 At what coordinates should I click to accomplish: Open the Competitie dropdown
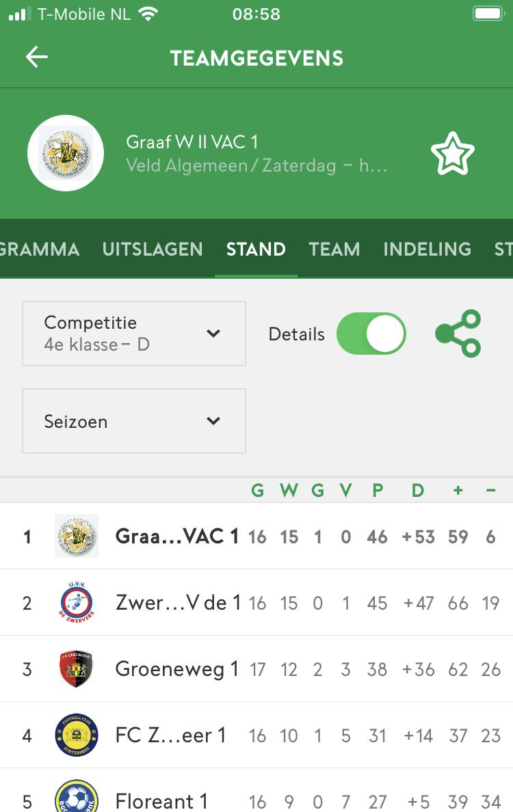click(134, 334)
